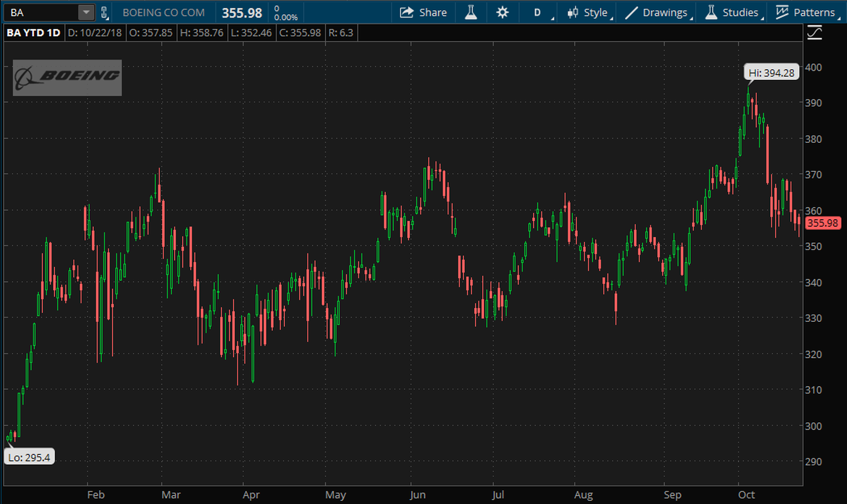Click the BOEING CO COM company name
This screenshot has width=847, height=504.
click(163, 12)
